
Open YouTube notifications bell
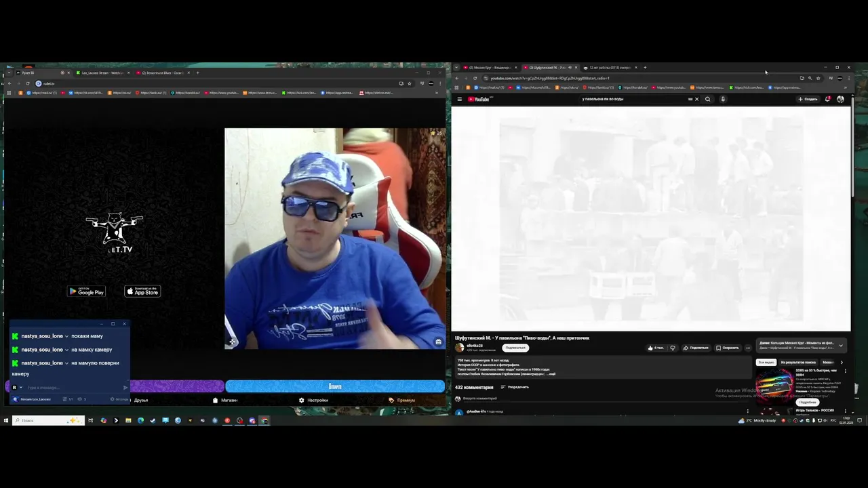pos(828,99)
